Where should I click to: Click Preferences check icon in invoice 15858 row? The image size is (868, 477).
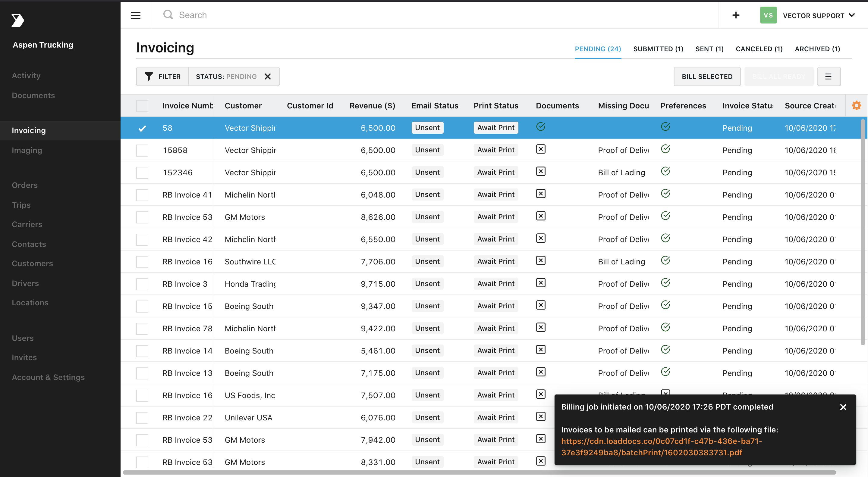665,149
